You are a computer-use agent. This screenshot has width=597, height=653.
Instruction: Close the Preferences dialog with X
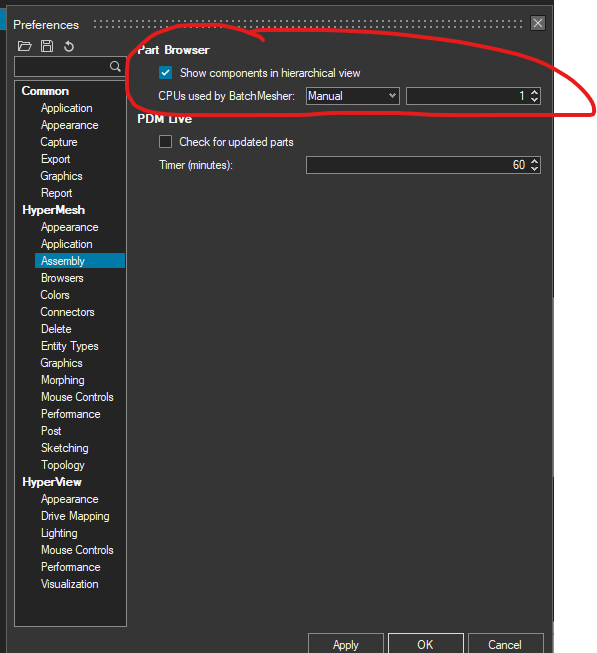coord(537,23)
